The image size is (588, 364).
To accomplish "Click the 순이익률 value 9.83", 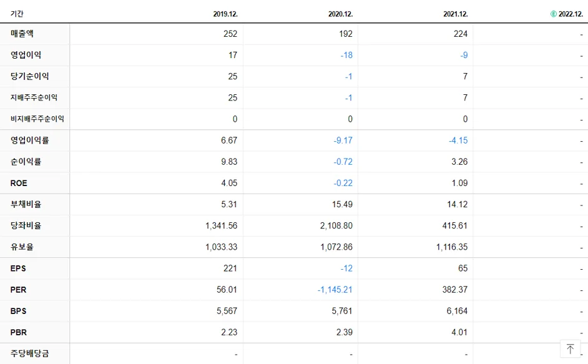I will coord(229,162).
